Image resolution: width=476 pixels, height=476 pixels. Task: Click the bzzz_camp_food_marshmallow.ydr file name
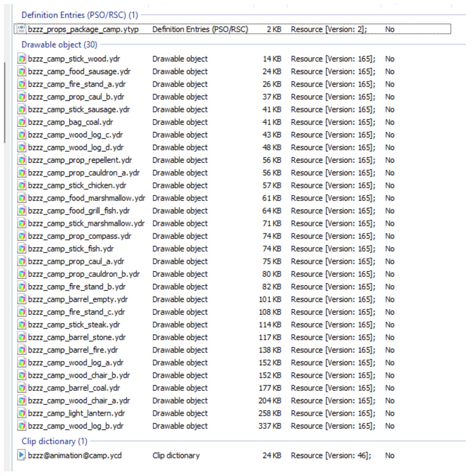(87, 198)
